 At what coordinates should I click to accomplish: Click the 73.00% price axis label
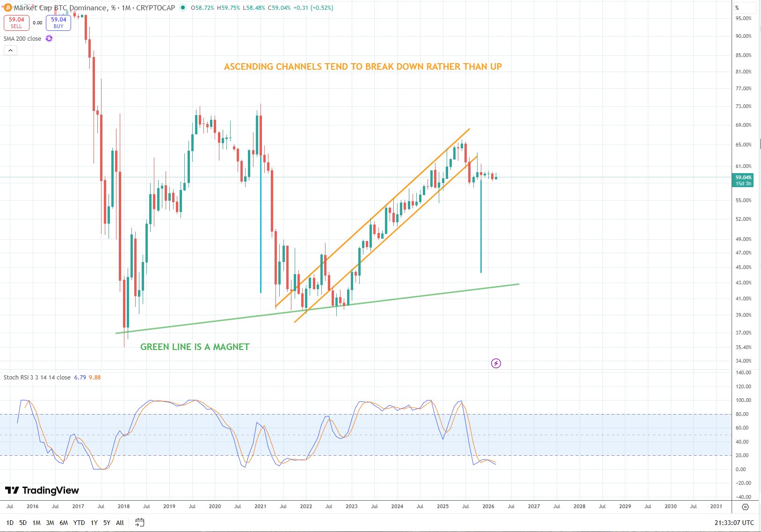click(x=744, y=106)
